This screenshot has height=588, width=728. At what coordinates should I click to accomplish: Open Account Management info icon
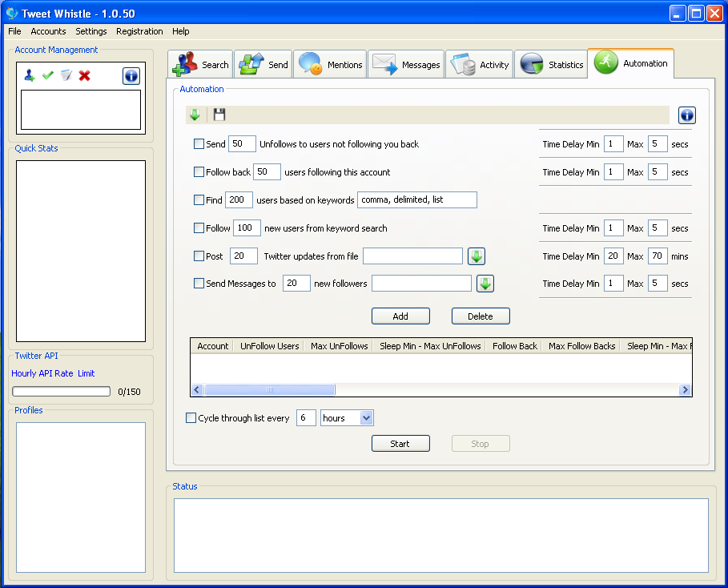click(131, 76)
